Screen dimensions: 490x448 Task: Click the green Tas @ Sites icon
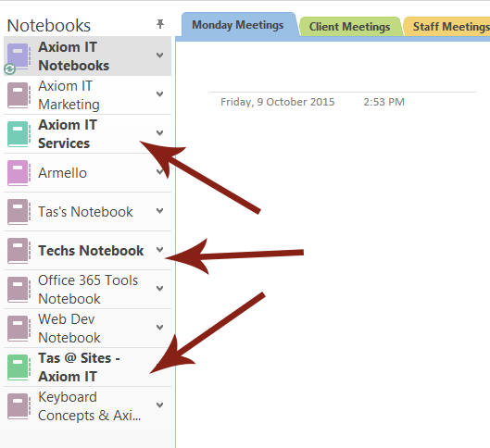coord(19,367)
